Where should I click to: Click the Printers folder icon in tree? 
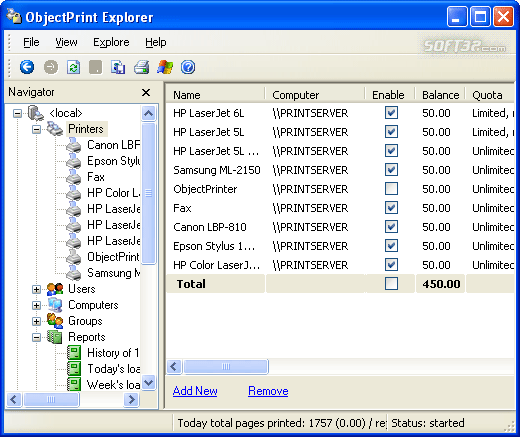coord(54,129)
